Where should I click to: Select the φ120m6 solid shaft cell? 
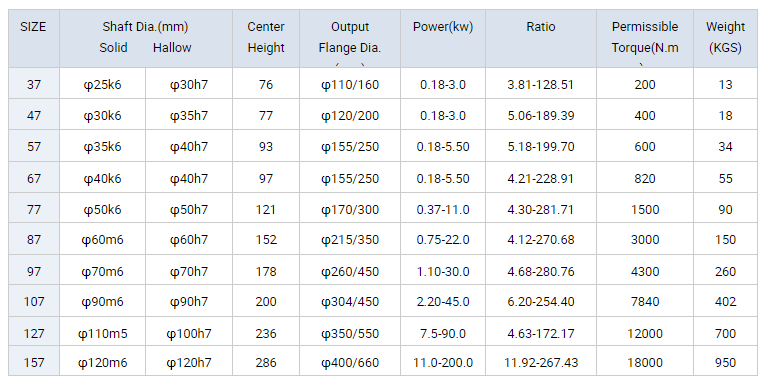(102, 362)
